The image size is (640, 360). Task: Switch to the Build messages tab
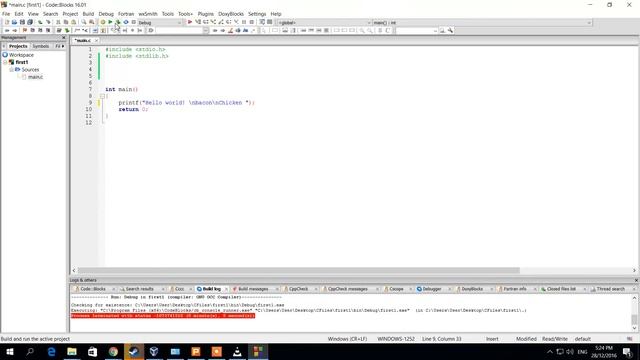[x=253, y=289]
